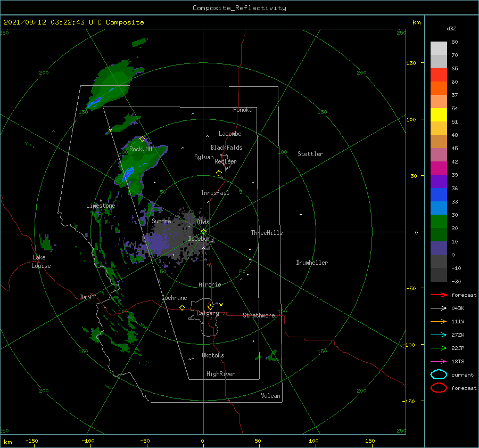This screenshot has height=448, width=479.
Task: Click the Ponoka label
Action: (243, 110)
